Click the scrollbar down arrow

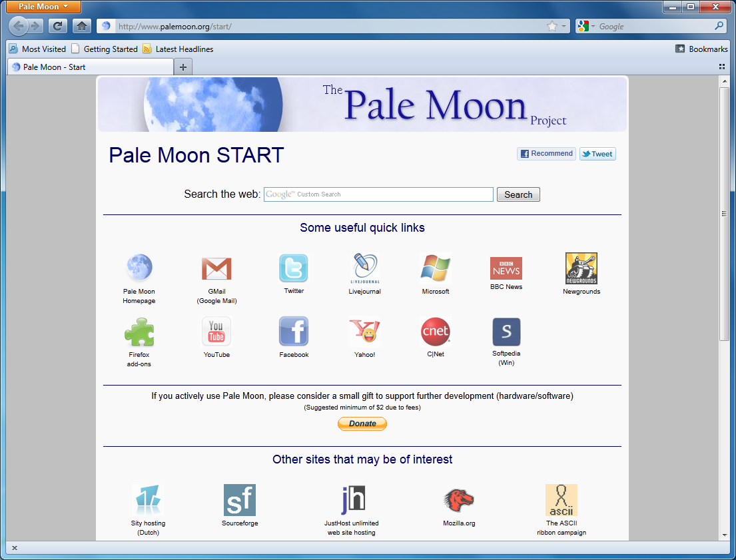(x=724, y=535)
